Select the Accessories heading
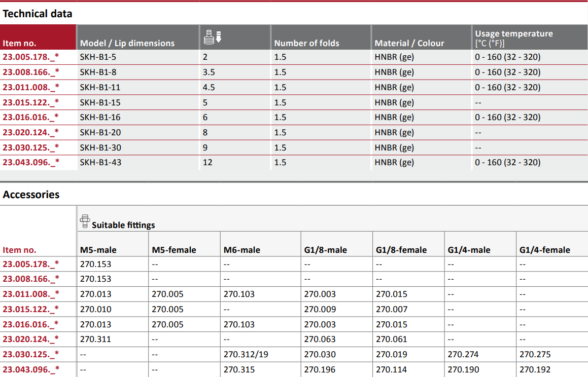Viewport: 588px width, 377px height. pyautogui.click(x=31, y=195)
